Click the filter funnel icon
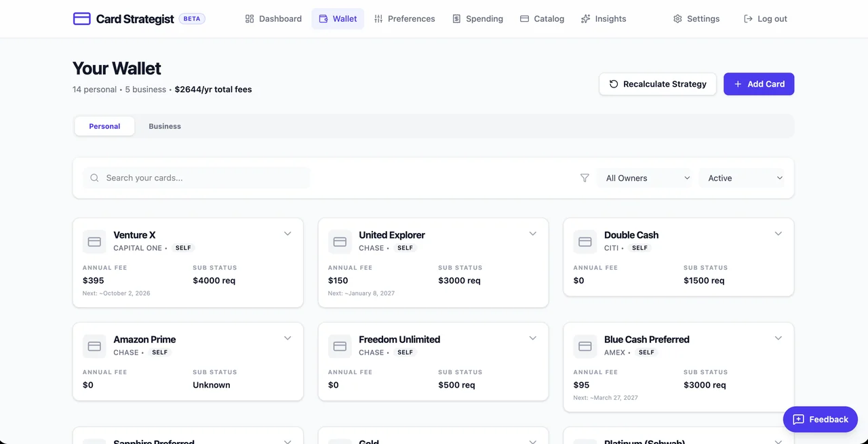The image size is (868, 444). (585, 178)
